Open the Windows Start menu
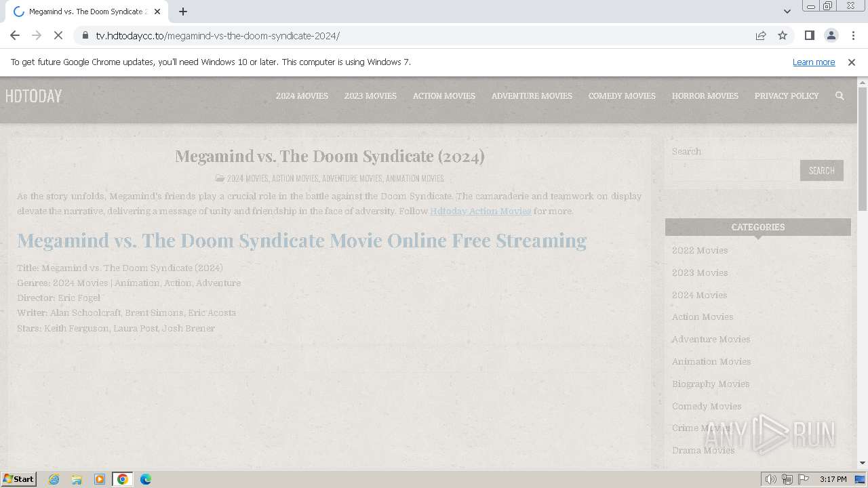 click(x=19, y=479)
